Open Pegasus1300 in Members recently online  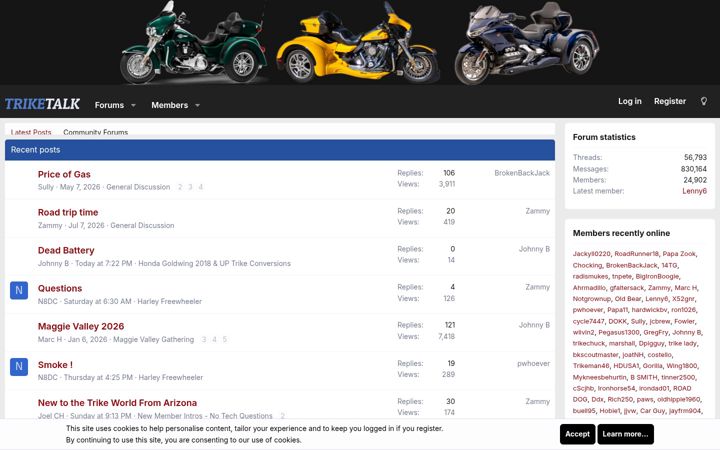pyautogui.click(x=619, y=332)
